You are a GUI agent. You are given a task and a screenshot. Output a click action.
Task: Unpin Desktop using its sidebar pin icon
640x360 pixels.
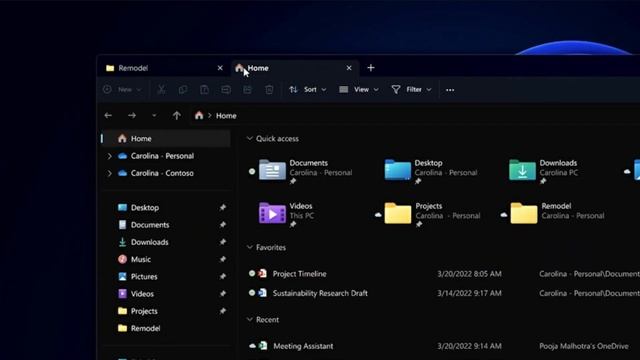[x=222, y=207]
